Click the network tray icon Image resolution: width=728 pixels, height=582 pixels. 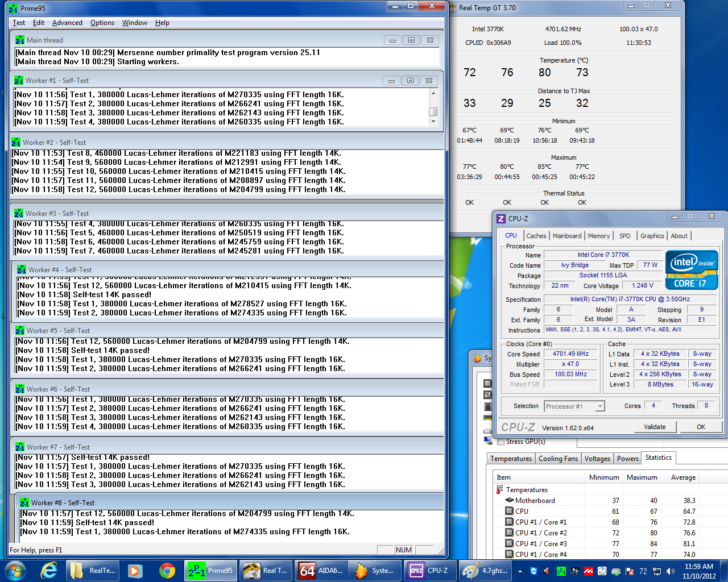(x=657, y=571)
